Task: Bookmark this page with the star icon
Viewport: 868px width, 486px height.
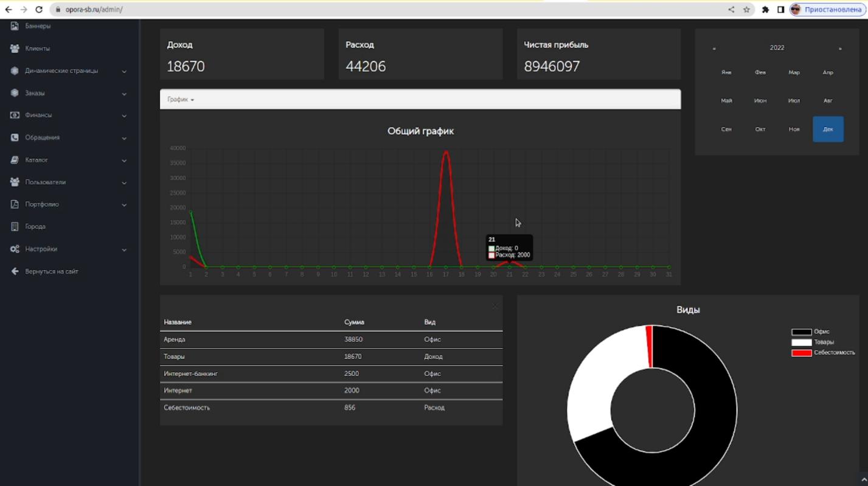Action: click(746, 10)
